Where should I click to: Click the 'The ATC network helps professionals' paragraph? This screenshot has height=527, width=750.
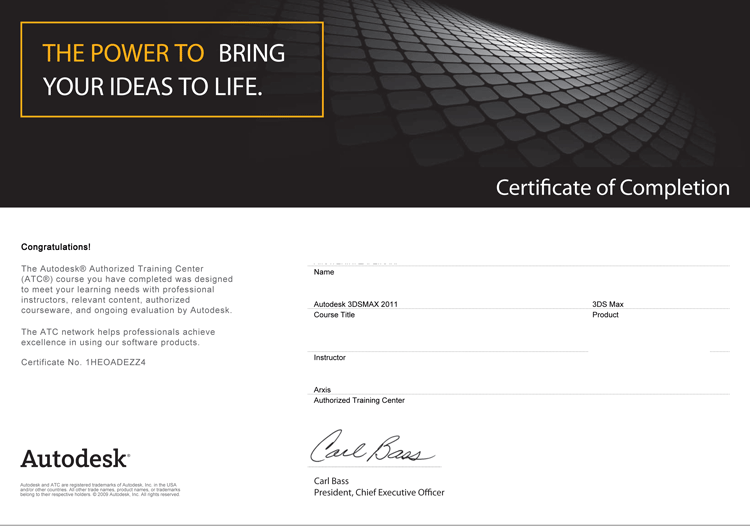point(118,337)
